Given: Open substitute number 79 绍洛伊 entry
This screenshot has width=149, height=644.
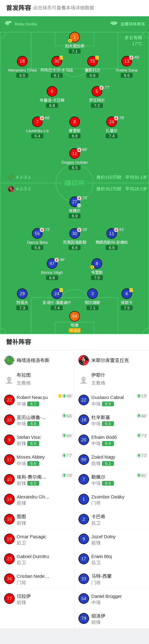Looking at the screenshot, I should point(112,619).
